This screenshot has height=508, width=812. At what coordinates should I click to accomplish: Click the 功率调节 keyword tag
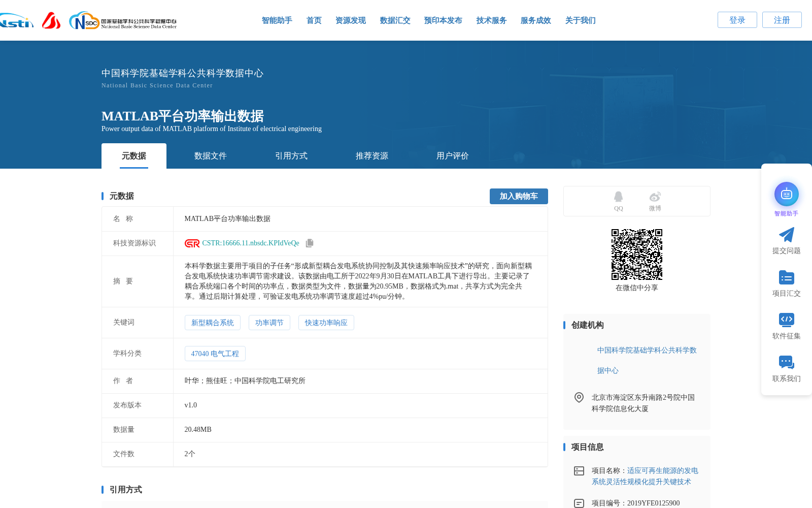269,323
